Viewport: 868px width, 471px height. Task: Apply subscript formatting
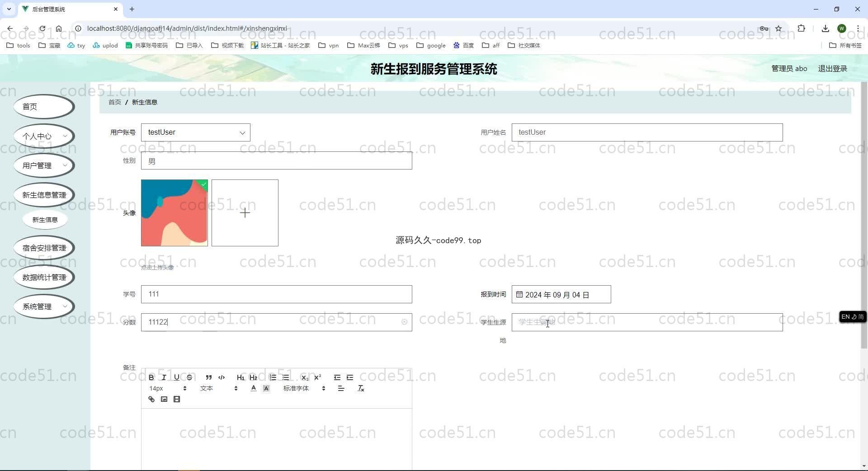(305, 377)
